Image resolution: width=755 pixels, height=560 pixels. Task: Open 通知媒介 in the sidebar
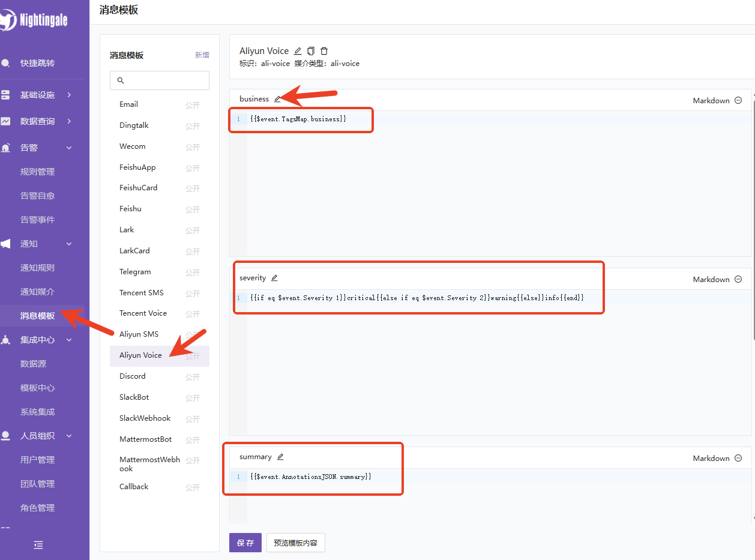point(37,292)
